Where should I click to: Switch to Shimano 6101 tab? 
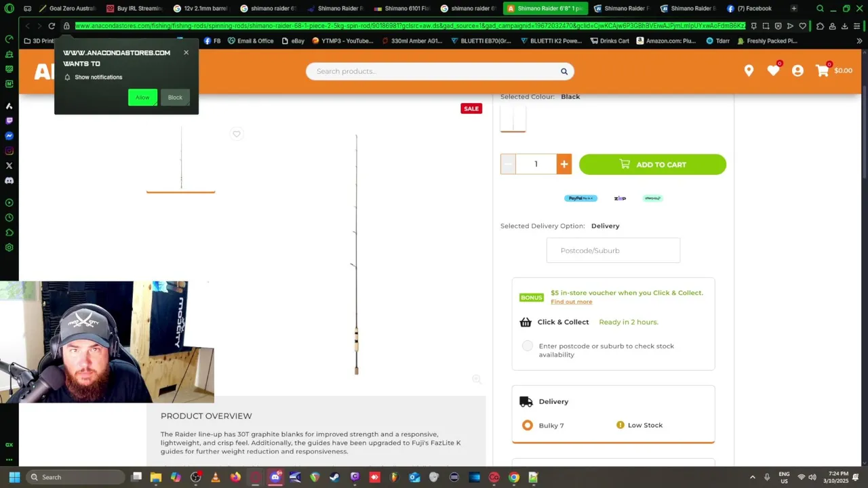[401, 9]
